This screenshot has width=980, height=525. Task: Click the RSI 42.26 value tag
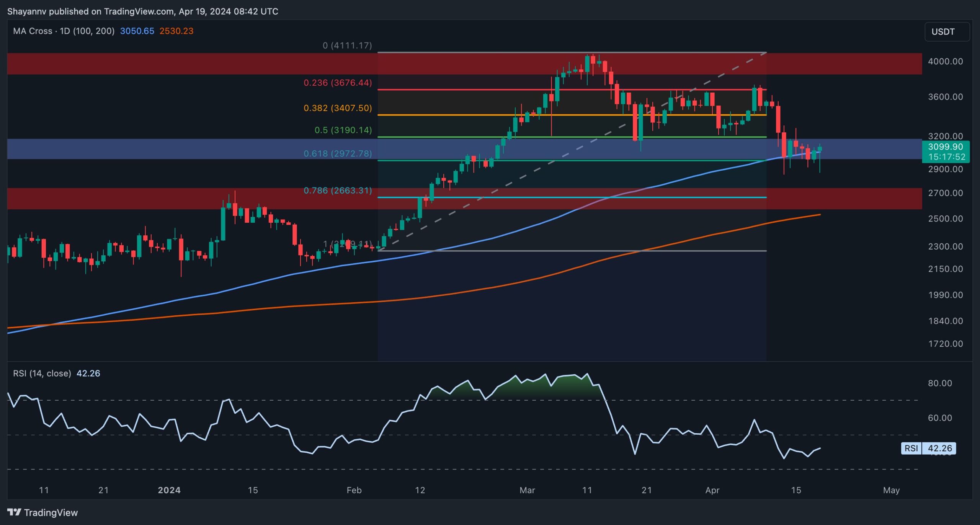(939, 448)
